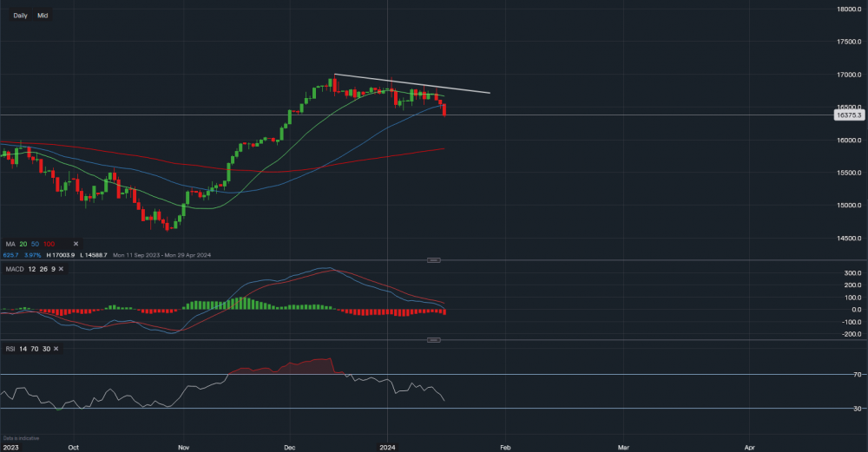Grab the resize handle between MACD and RSI panes

(433, 340)
